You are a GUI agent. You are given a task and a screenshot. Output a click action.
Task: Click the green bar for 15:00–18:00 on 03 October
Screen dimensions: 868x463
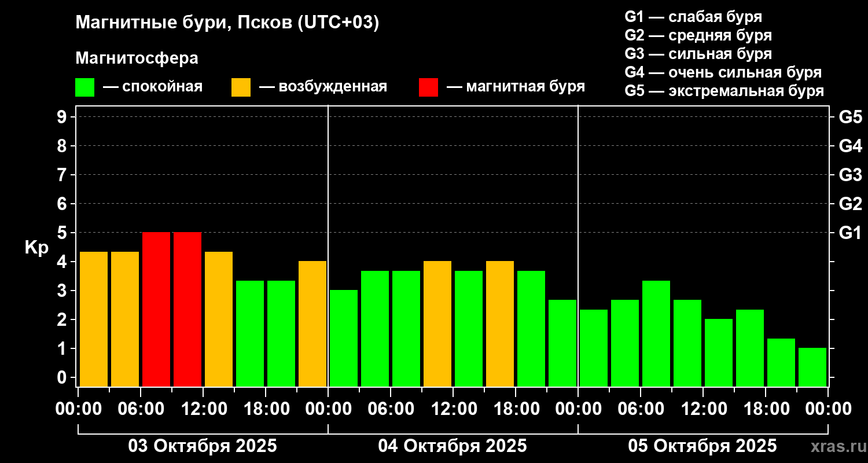250,334
